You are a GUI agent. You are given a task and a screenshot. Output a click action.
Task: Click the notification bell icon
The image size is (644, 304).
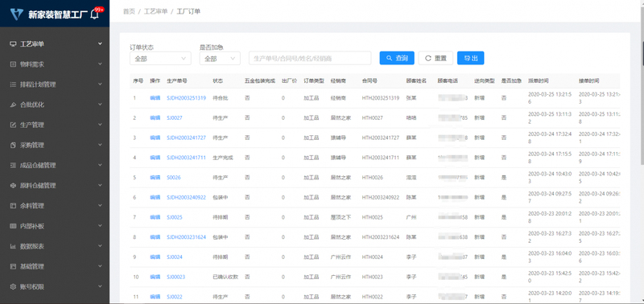click(x=95, y=14)
